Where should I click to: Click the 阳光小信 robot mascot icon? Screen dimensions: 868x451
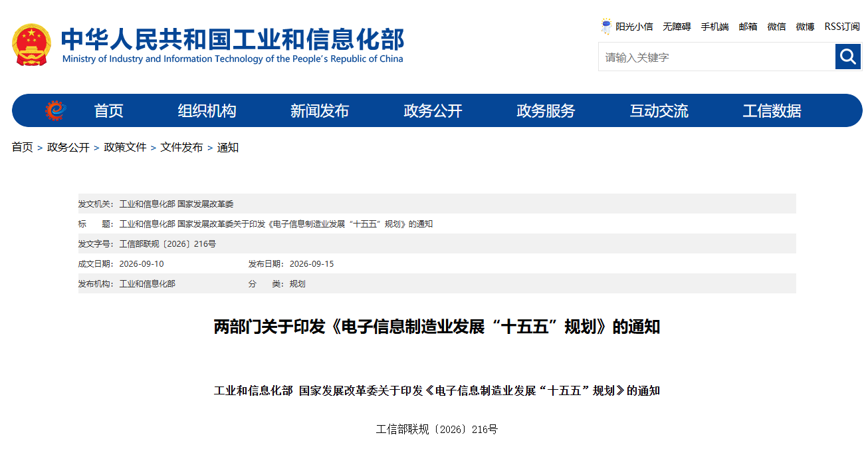pos(606,27)
